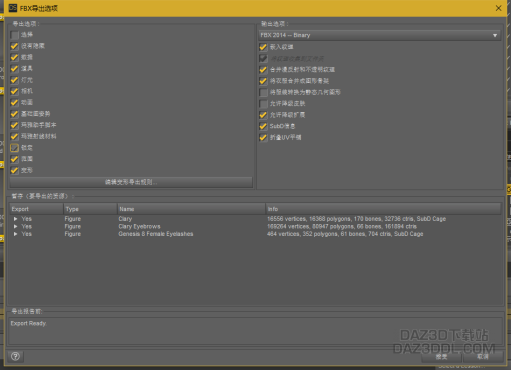Uncheck the 没有隐藏 (No Hidden) option
Screen dimensions: 511x370
point(14,46)
